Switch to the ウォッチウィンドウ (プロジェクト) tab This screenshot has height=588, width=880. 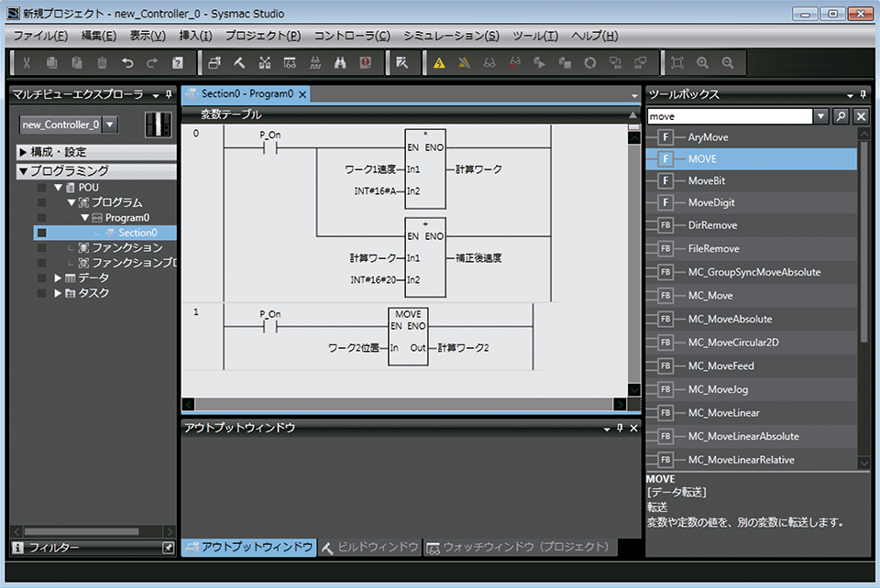tap(520, 547)
